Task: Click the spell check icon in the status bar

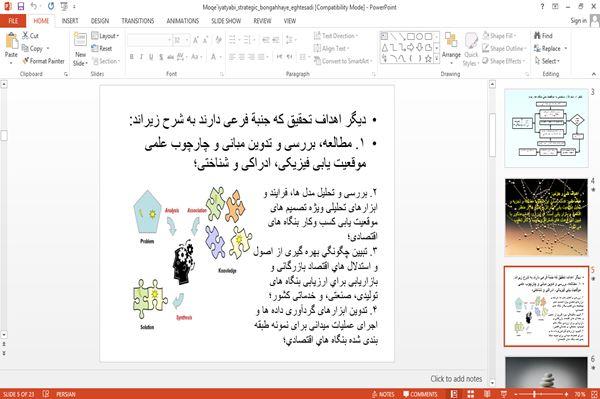Action: click(x=46, y=394)
